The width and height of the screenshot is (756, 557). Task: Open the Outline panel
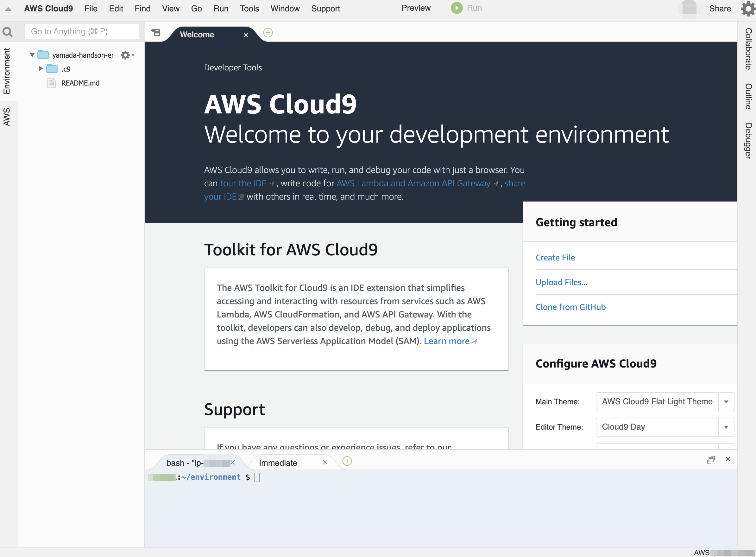pyautogui.click(x=748, y=96)
